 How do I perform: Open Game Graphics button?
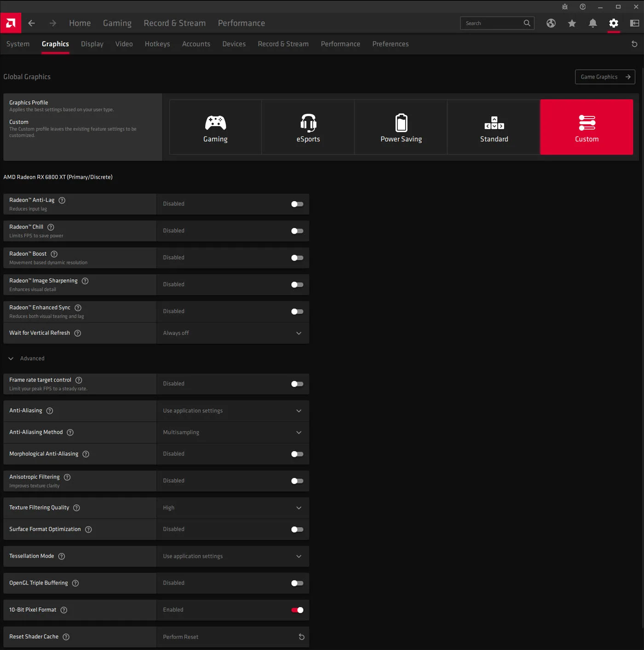[x=605, y=77]
